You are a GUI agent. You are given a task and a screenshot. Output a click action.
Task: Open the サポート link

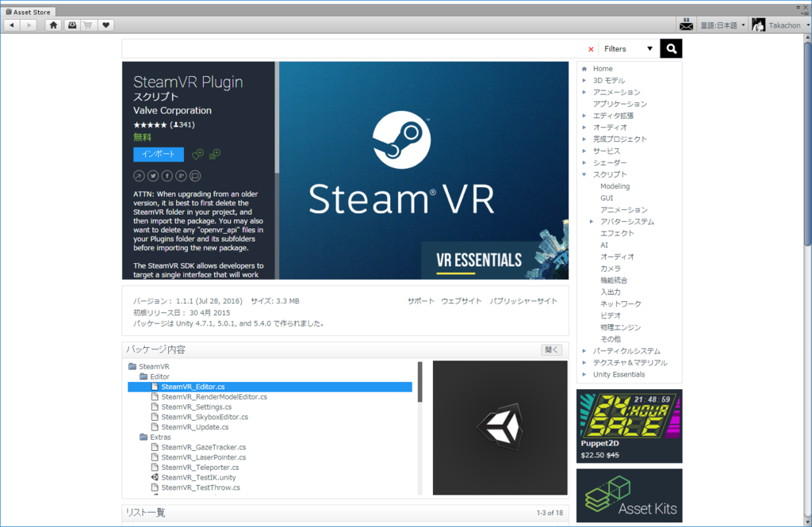coord(420,301)
